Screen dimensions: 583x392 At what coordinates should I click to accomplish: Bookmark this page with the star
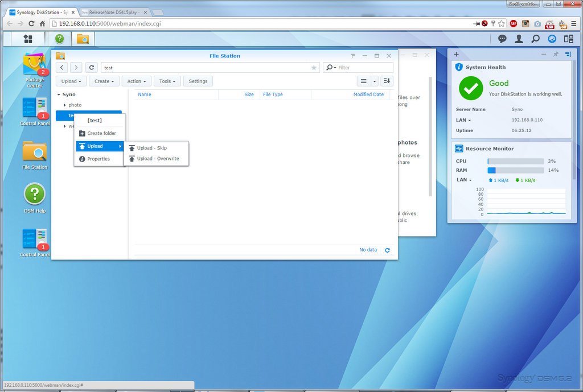tap(502, 23)
